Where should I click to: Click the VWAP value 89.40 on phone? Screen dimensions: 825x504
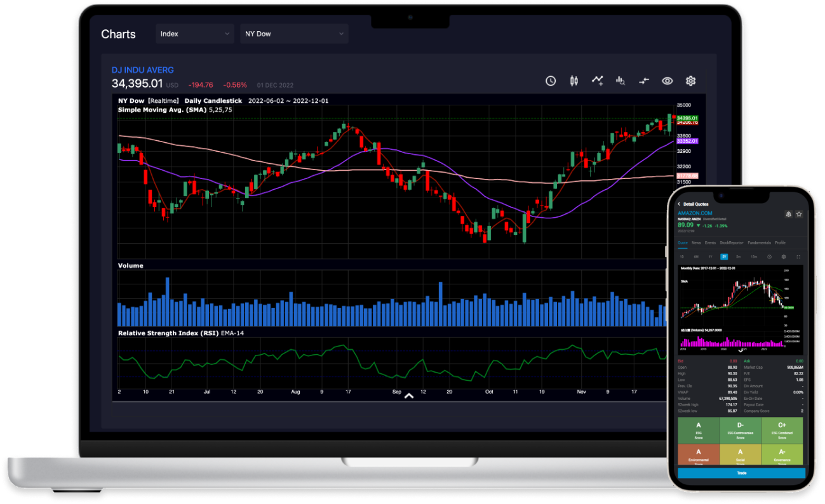pos(732,392)
